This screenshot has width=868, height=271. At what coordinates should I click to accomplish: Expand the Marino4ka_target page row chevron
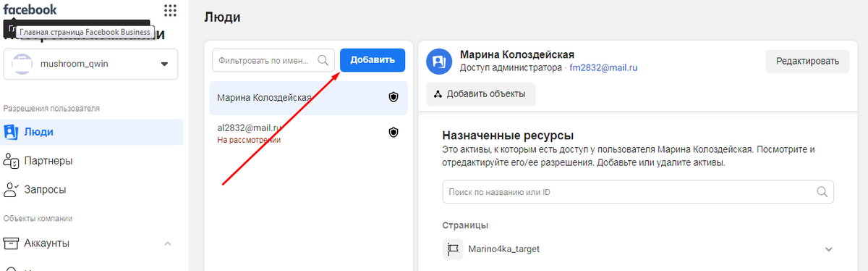[x=829, y=249]
